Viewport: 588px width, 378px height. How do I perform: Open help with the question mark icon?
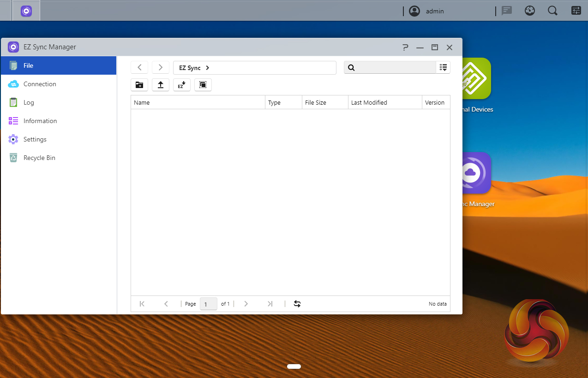[x=405, y=47]
